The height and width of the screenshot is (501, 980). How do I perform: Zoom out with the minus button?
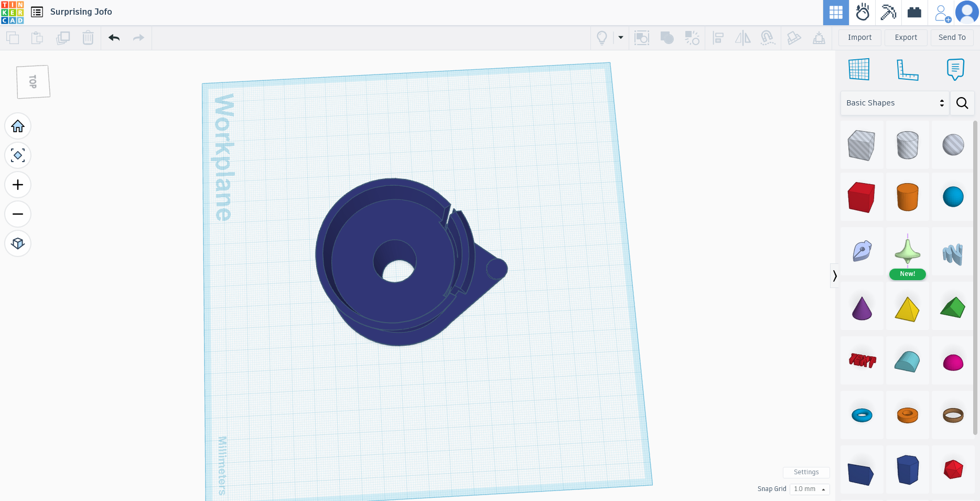point(18,215)
